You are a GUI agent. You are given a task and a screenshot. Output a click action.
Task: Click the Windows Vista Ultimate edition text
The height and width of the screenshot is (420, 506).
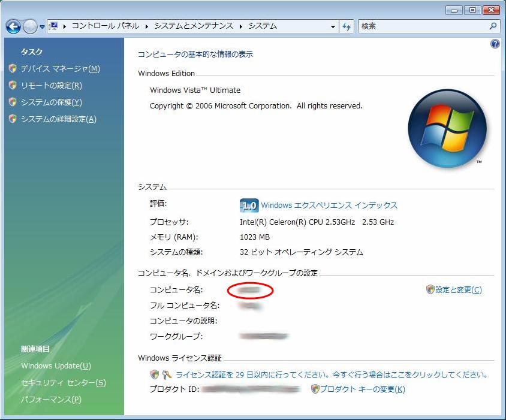pyautogui.click(x=195, y=90)
